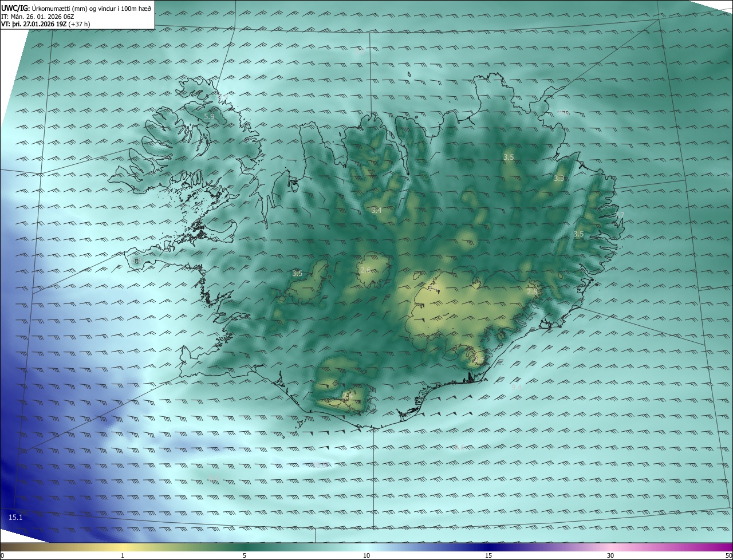Screen dimensions: 733x560
Task: Click the 10 tick label on the color scale
Action: 366,555
